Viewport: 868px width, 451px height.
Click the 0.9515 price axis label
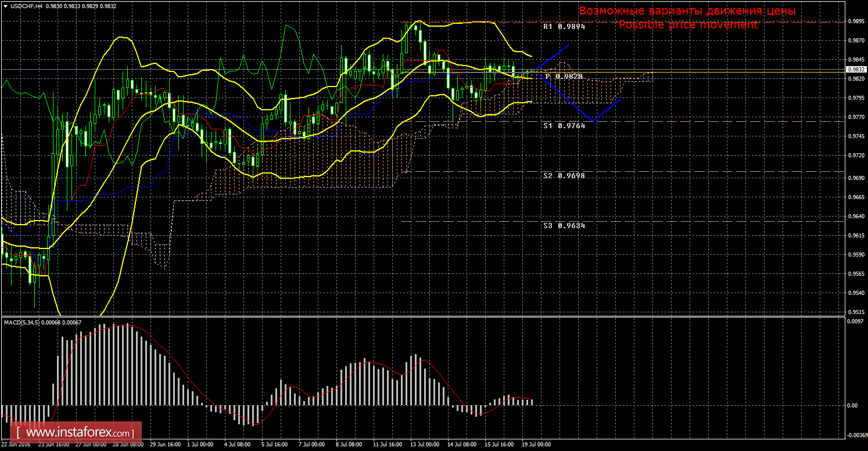click(855, 312)
